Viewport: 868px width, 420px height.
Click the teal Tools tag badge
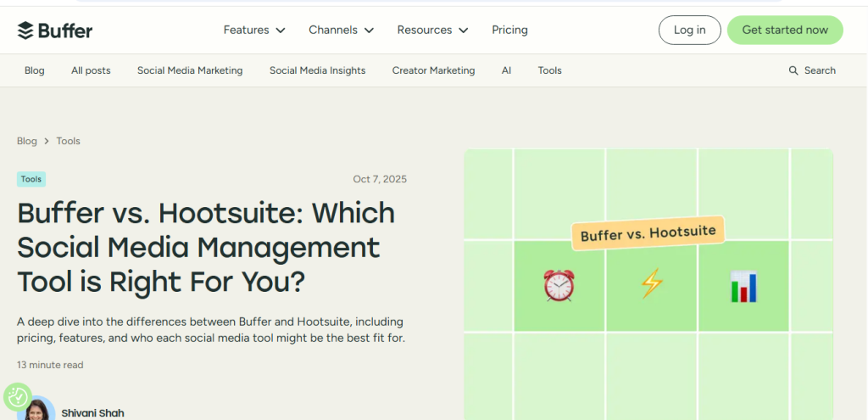tap(31, 179)
